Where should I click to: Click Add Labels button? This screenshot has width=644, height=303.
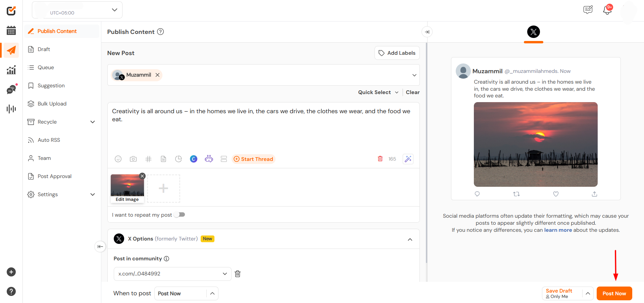click(x=397, y=53)
